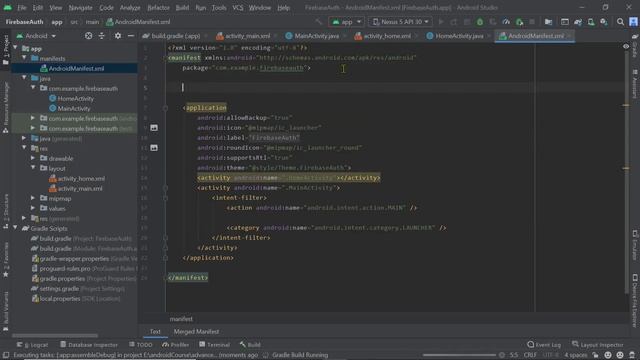
Task: Open the Build tool window button
Action: pyautogui.click(x=250, y=345)
